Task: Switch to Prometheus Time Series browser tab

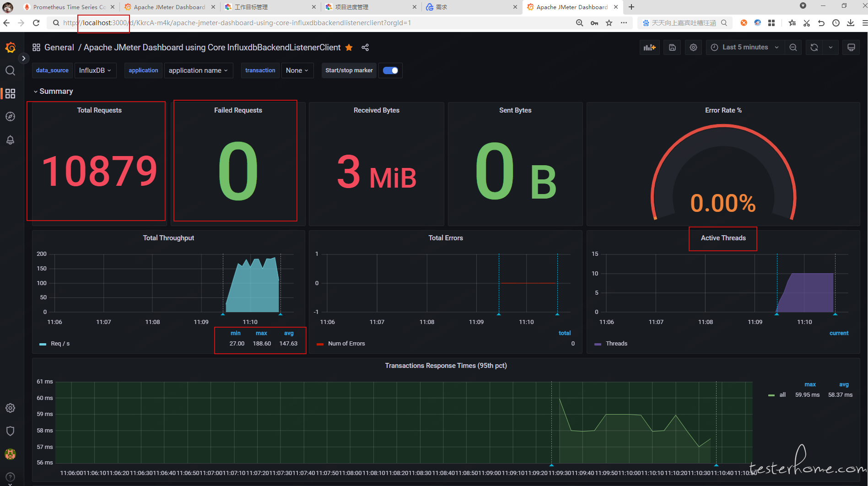Action: tap(69, 7)
